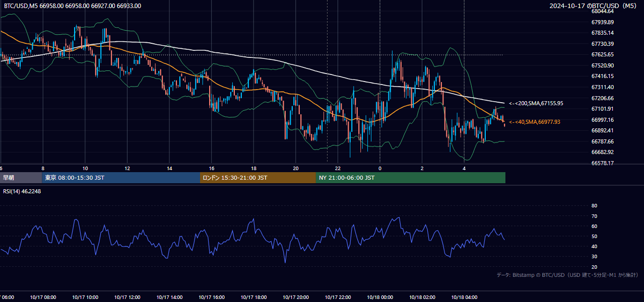Click price axis label 67311.40
The image size is (644, 302).
[x=602, y=87]
